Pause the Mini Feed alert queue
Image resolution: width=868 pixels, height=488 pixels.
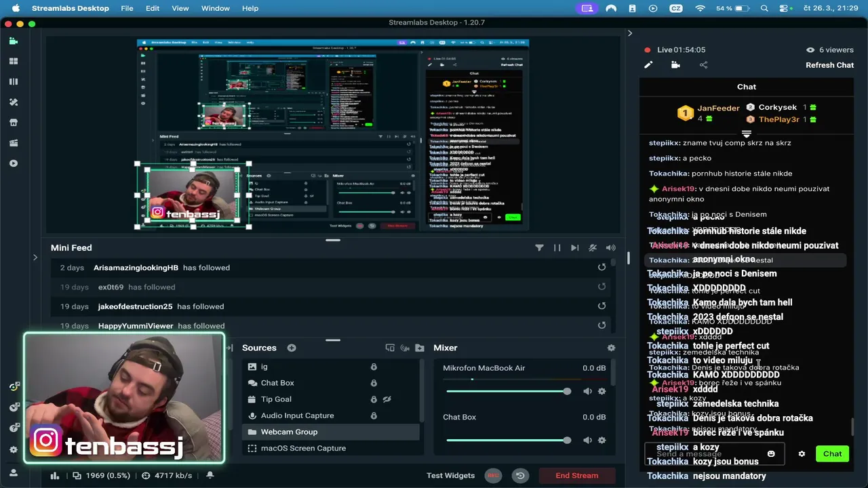tap(557, 248)
